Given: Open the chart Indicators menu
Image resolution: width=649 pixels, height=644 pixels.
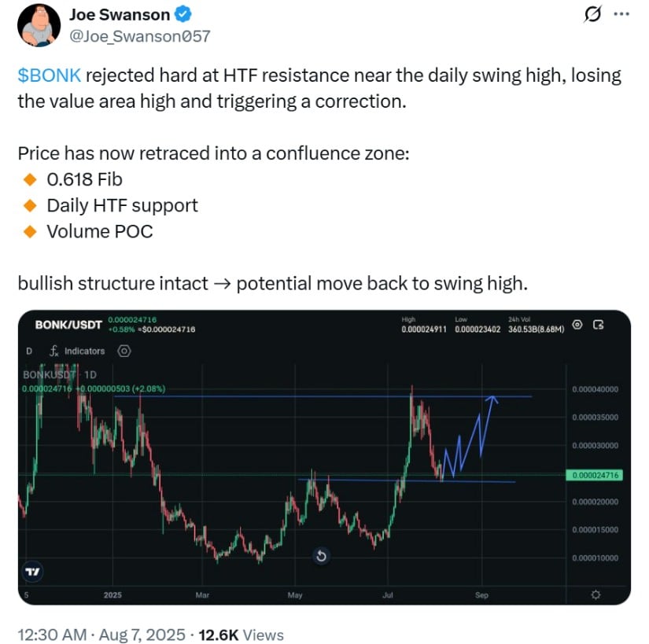Looking at the screenshot, I should 77,351.
